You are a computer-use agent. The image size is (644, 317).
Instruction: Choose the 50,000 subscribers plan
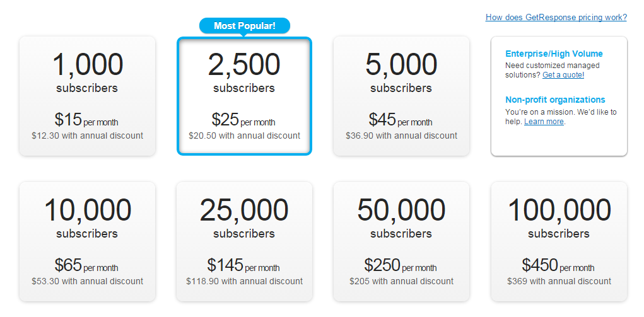(x=401, y=241)
